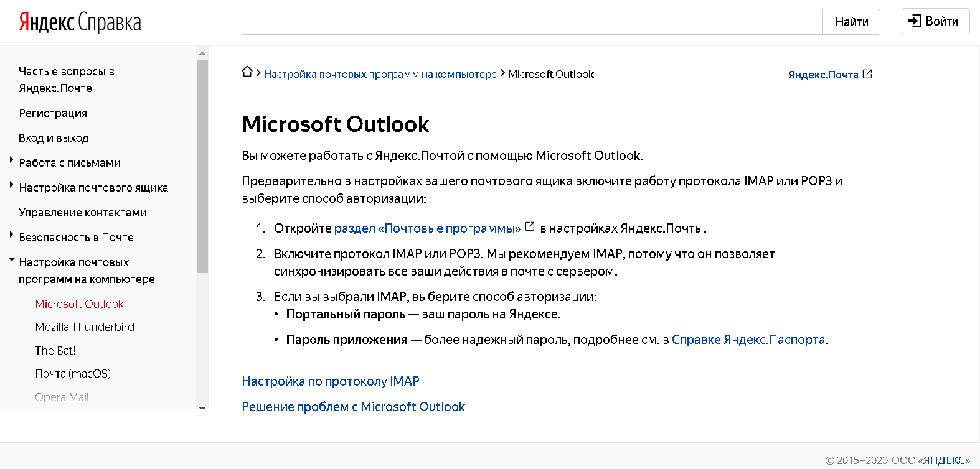
Task: Click the Войти login button
Action: click(x=935, y=21)
